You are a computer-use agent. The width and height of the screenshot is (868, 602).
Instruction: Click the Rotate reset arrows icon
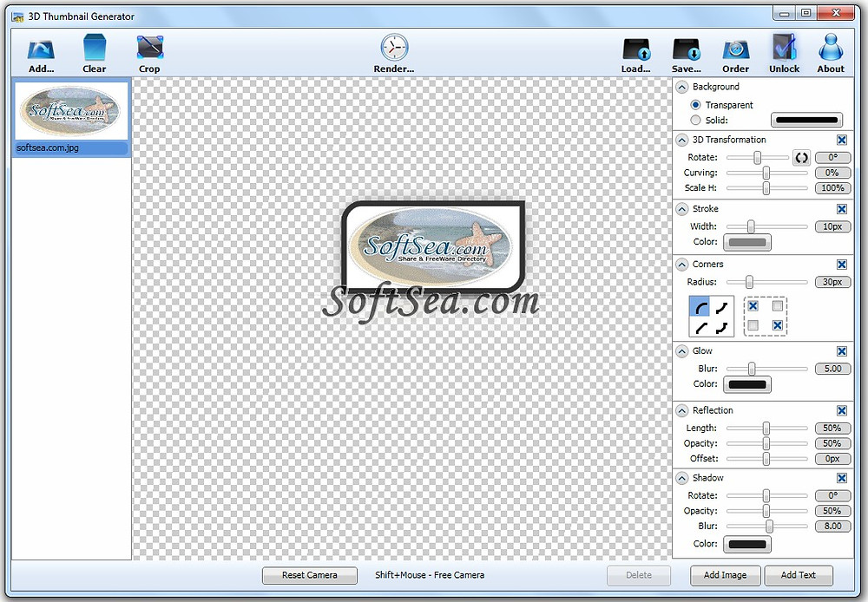coord(801,158)
